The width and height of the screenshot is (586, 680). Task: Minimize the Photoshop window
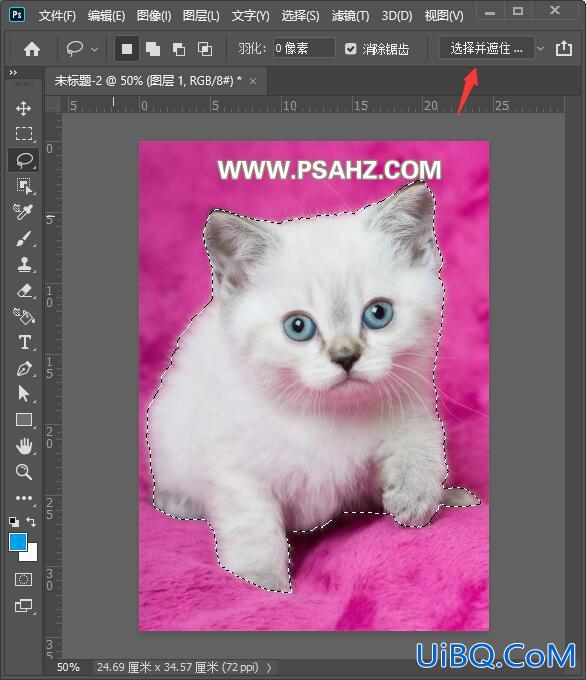(490, 11)
